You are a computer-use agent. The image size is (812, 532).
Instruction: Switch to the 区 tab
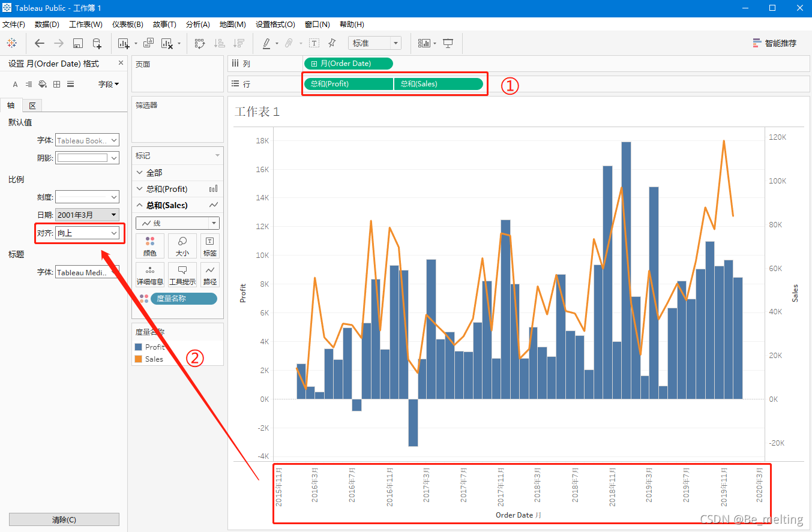pos(32,106)
